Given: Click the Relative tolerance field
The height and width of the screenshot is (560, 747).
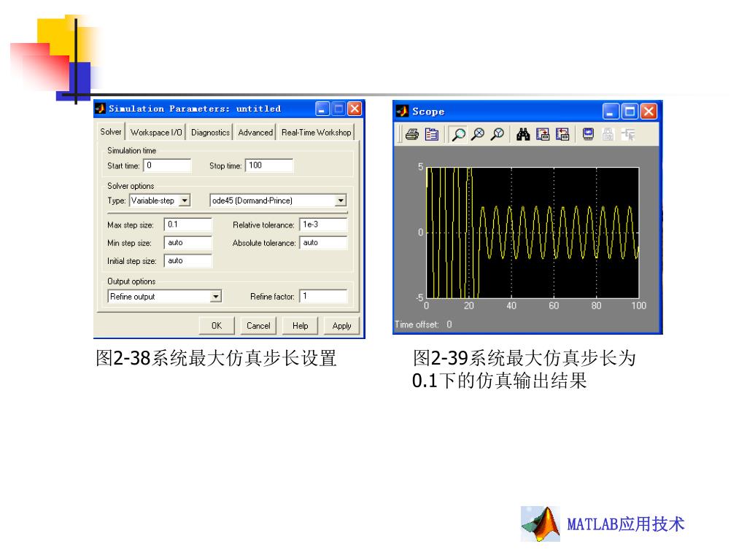Looking at the screenshot, I should pyautogui.click(x=323, y=225).
